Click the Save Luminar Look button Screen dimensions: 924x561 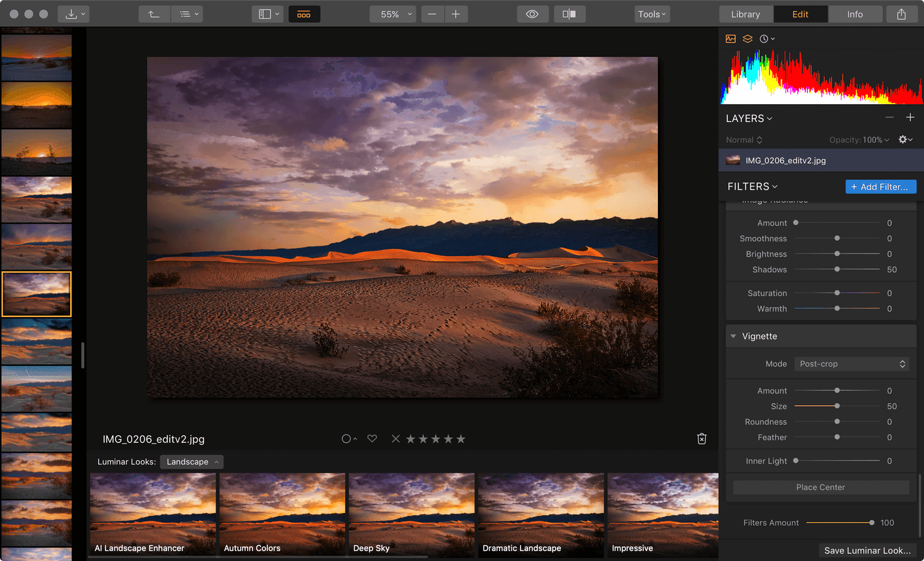coord(867,551)
